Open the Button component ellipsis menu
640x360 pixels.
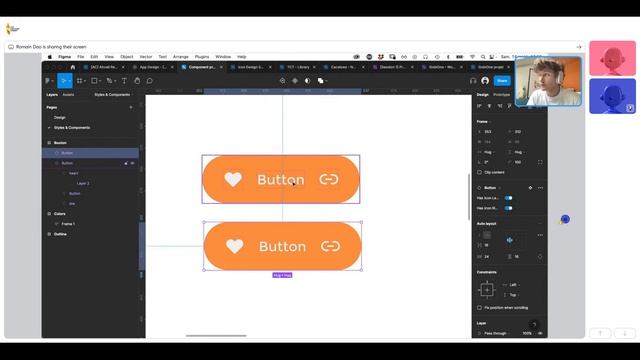540,188
